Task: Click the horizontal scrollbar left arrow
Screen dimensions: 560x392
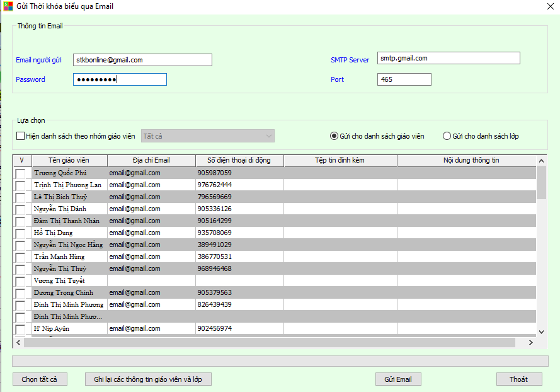Action: pos(18,342)
